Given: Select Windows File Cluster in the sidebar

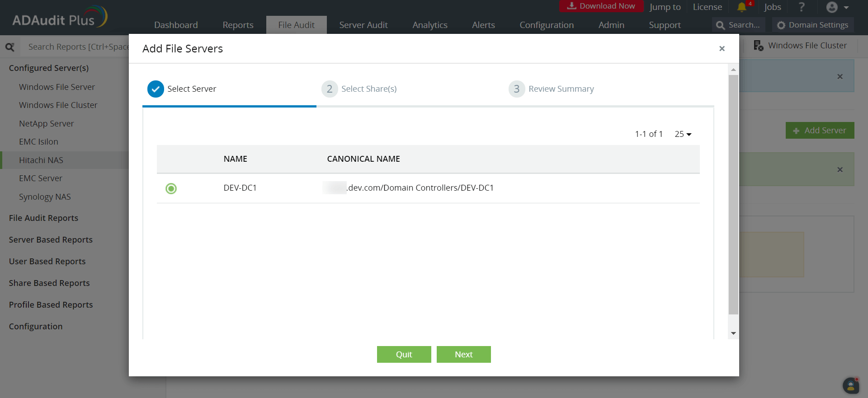Looking at the screenshot, I should [58, 105].
